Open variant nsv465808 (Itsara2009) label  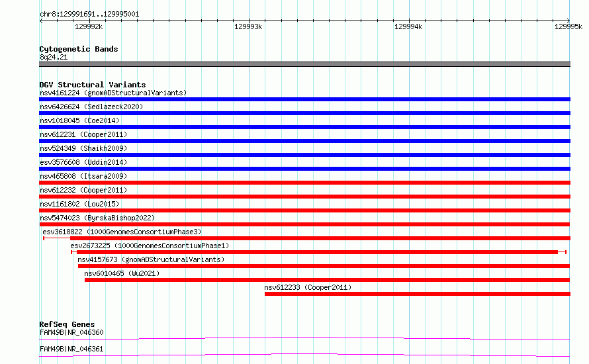(83, 176)
